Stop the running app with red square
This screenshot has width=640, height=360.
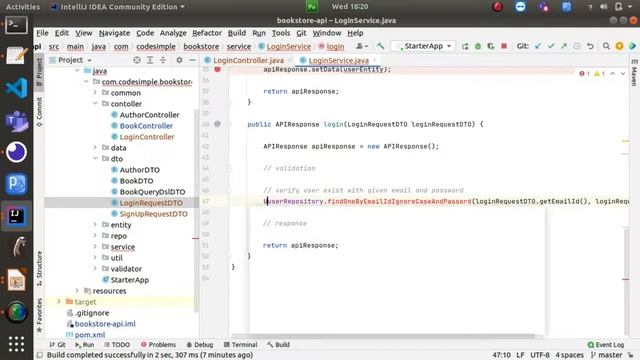pyautogui.click(x=504, y=46)
